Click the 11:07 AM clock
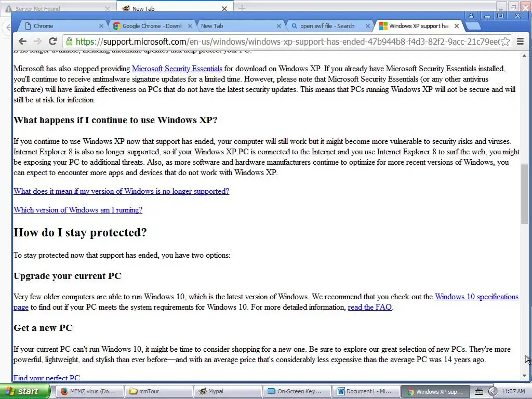The image size is (532, 399). 513,392
